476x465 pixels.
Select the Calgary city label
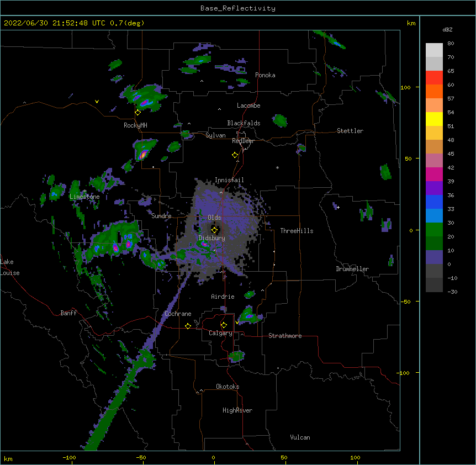pos(220,333)
